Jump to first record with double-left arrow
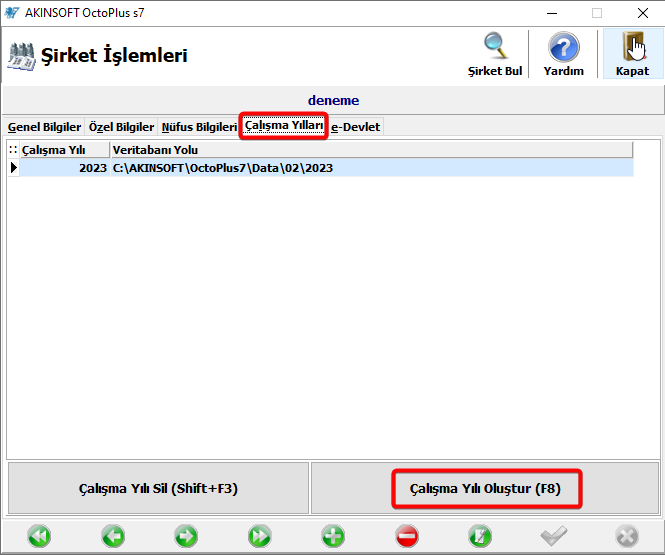The height and width of the screenshot is (555, 665). (39, 536)
